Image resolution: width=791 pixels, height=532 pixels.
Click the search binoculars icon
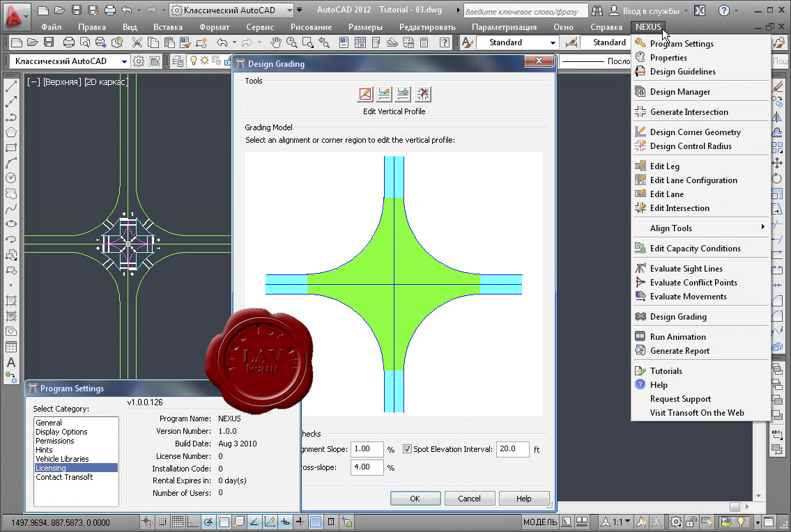[597, 10]
